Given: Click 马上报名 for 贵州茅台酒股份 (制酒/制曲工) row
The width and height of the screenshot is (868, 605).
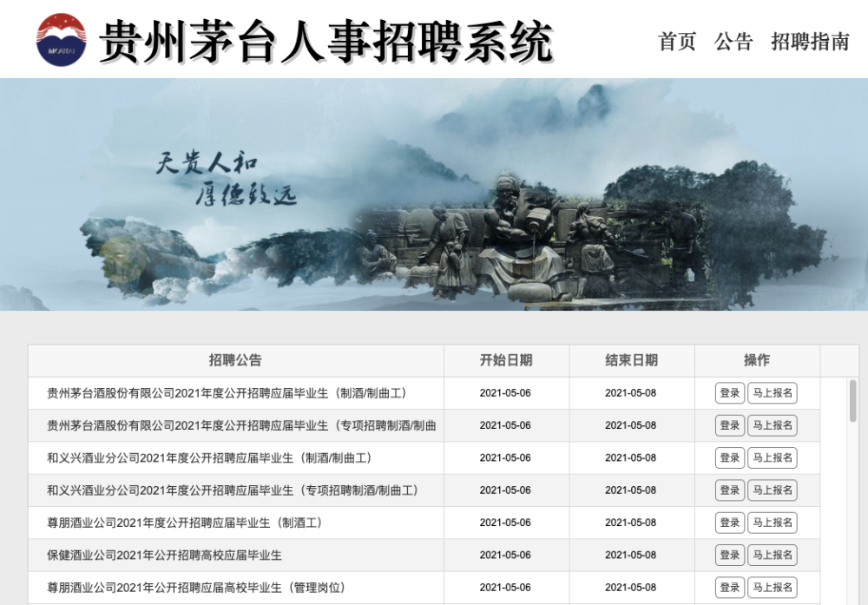Looking at the screenshot, I should [773, 393].
